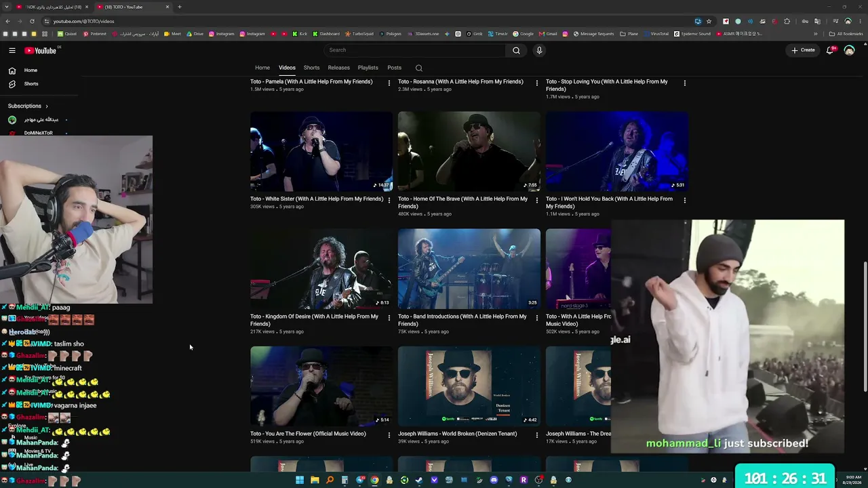Start voice search with the microphone
This screenshot has width=868, height=488.
tap(539, 50)
